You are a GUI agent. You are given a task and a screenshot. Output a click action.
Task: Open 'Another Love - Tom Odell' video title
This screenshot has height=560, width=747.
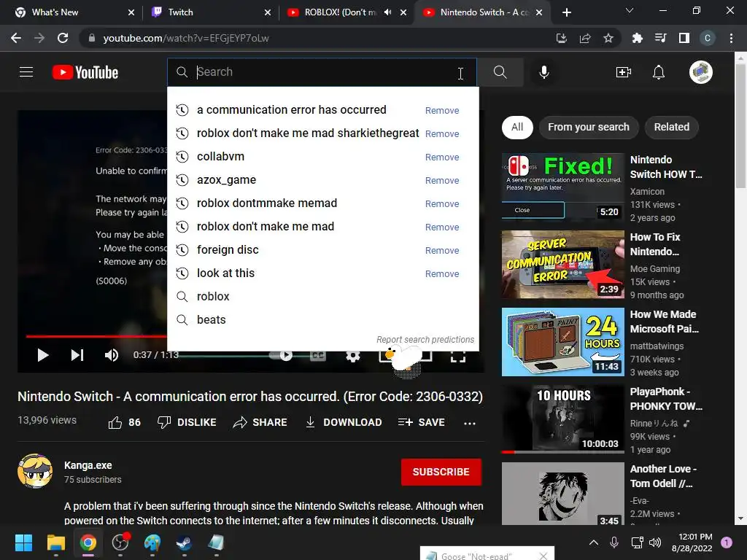[x=663, y=476]
